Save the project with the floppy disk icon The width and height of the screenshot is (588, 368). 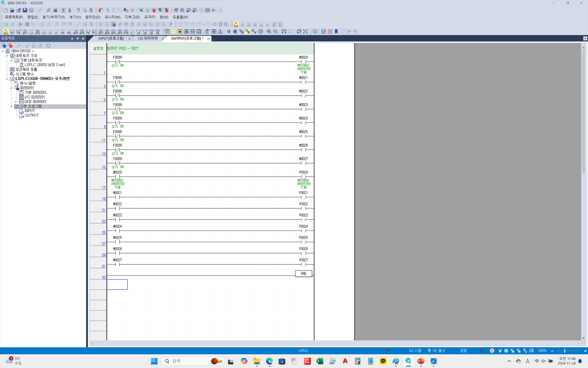coord(25,10)
